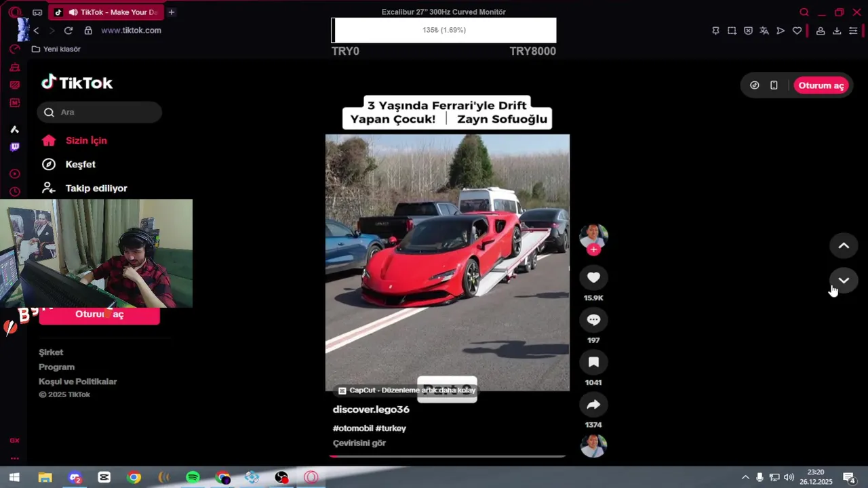Add page to bookmarks heart icon
The height and width of the screenshot is (488, 868).
[797, 30]
